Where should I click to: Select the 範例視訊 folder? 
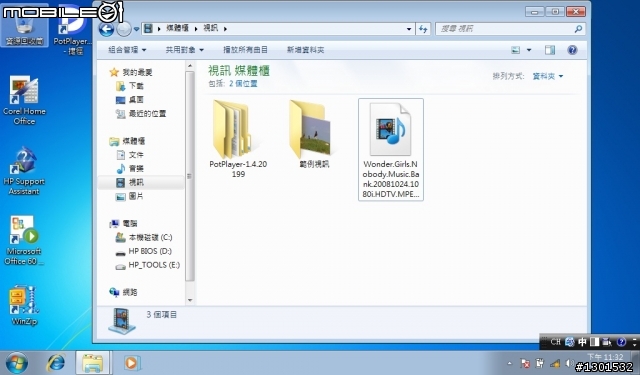pos(314,135)
